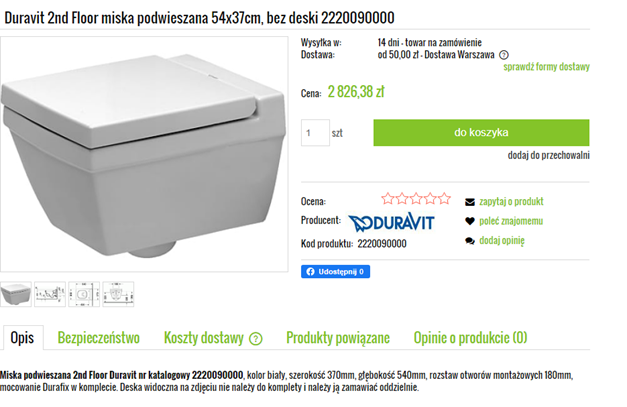
Task: Click the Duravit manufacturer logo
Action: (391, 221)
